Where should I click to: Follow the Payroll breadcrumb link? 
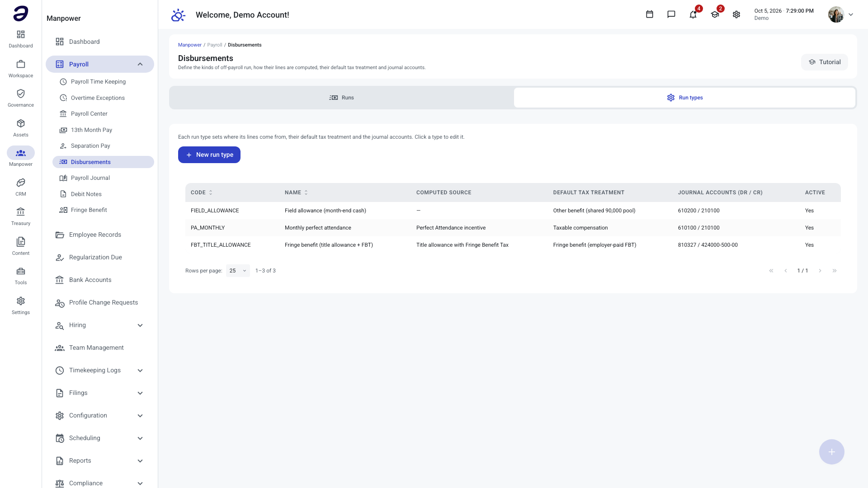coord(215,45)
